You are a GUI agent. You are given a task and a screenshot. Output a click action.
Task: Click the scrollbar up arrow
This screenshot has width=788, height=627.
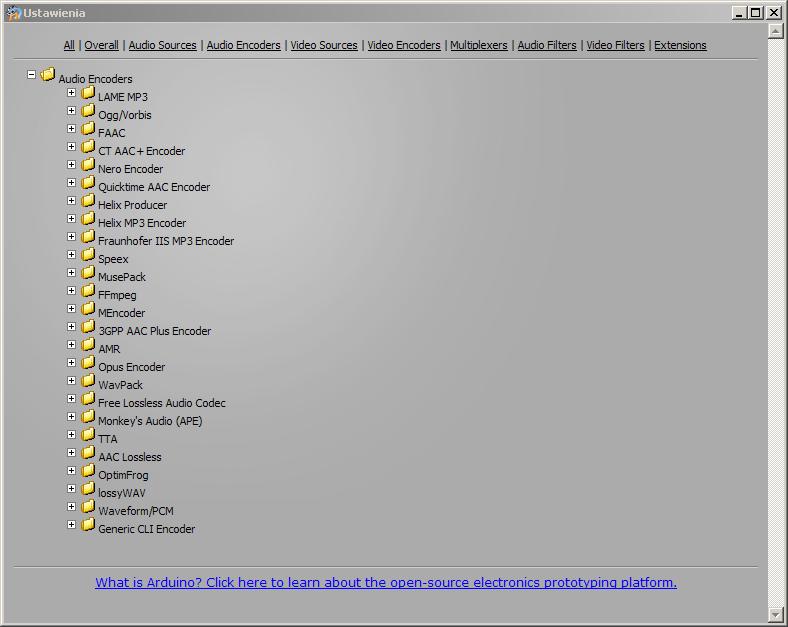coord(775,31)
